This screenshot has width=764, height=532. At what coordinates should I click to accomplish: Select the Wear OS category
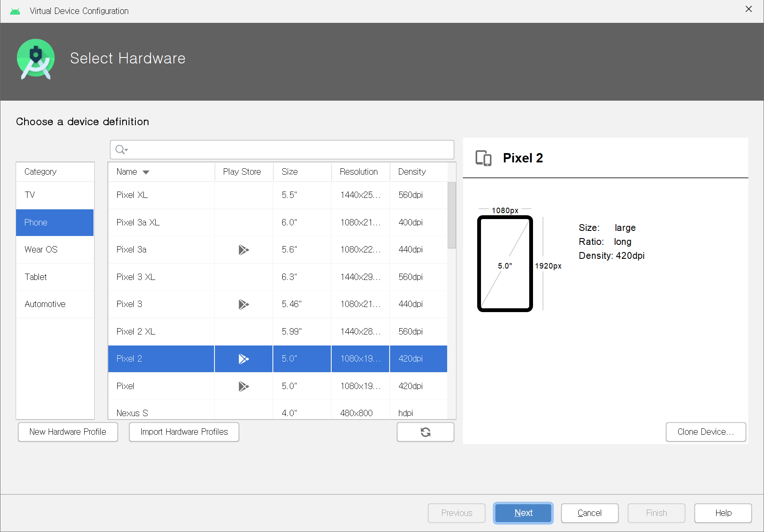pos(55,250)
